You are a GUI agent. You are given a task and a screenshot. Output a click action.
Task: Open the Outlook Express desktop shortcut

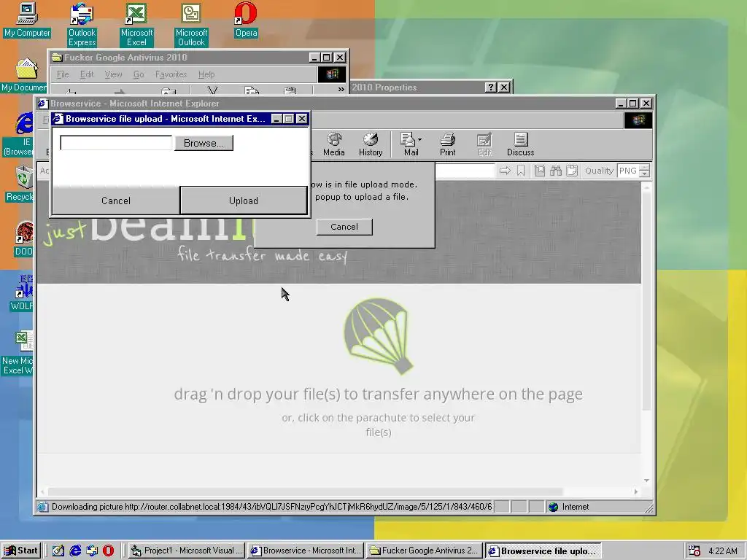coord(82,24)
